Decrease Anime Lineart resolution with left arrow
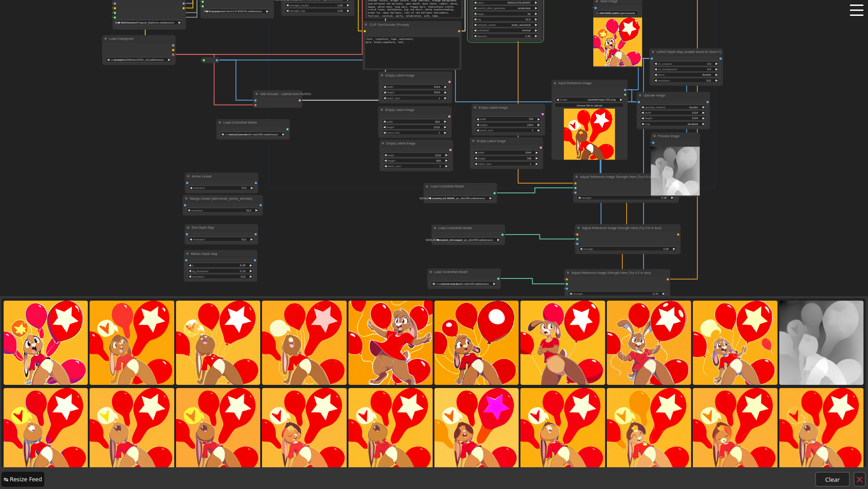868x489 pixels. 191,188
